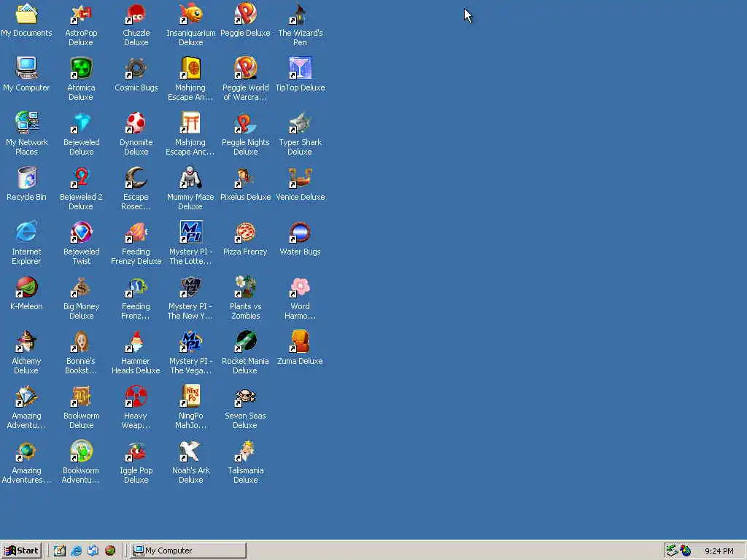
Task: Select the Bejeweled 2 Deluxe shortcut
Action: coord(81,189)
